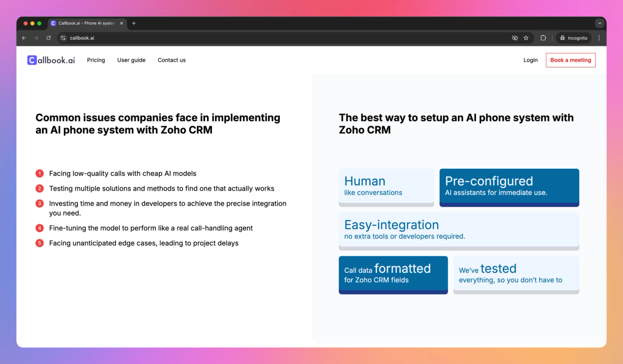
Task: Click the Book a meeting button
Action: pos(571,60)
